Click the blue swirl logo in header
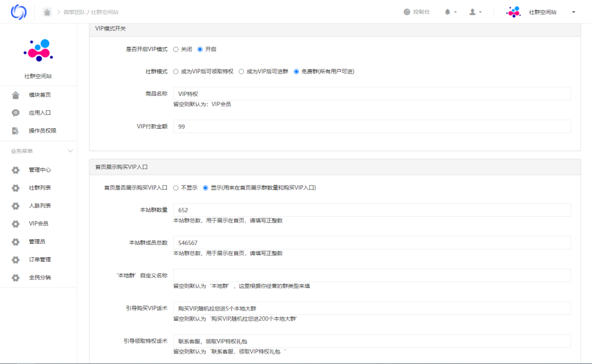Image resolution: width=592 pixels, height=364 pixels. (18, 12)
